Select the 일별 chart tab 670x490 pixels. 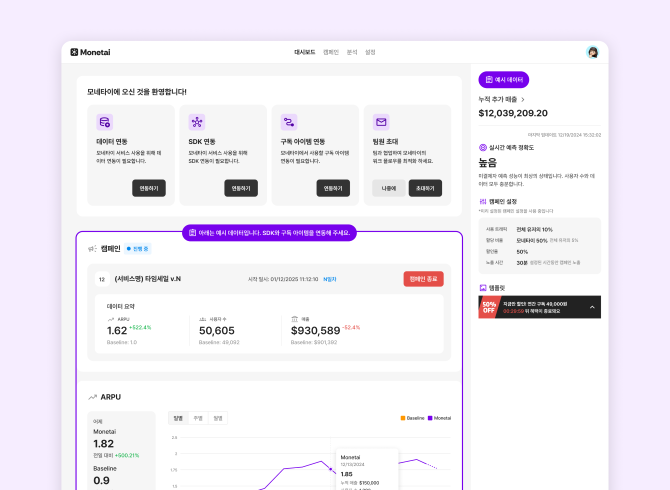pos(178,418)
